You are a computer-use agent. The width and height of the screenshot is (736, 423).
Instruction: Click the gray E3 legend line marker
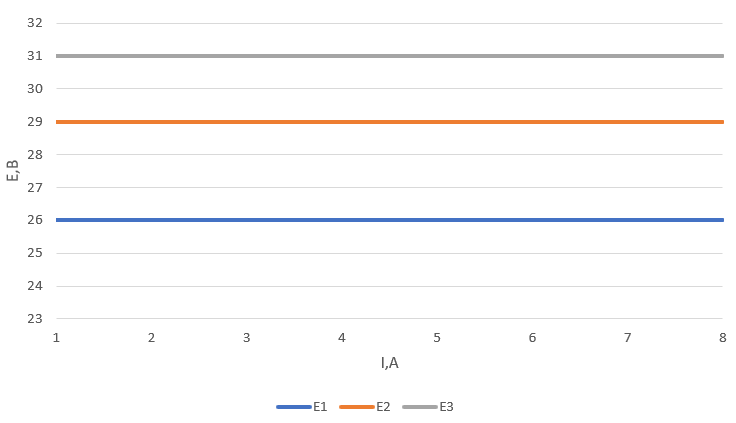point(420,407)
